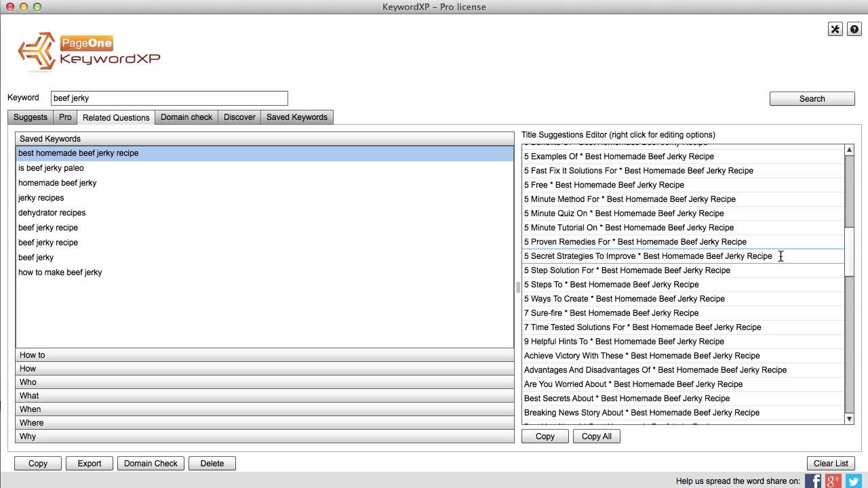Open the Related Questions tab
The image size is (868, 488).
click(116, 118)
